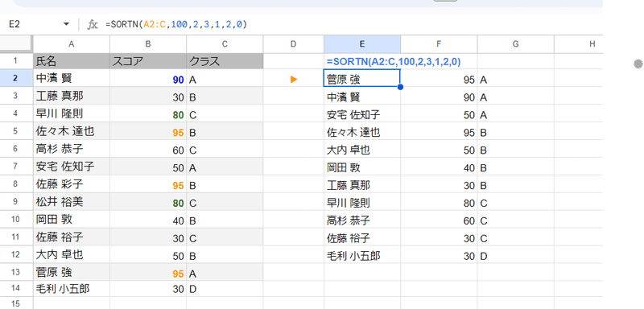Open the name box dropdown arrow
Viewport: 644px width, 309px height.
pos(66,25)
